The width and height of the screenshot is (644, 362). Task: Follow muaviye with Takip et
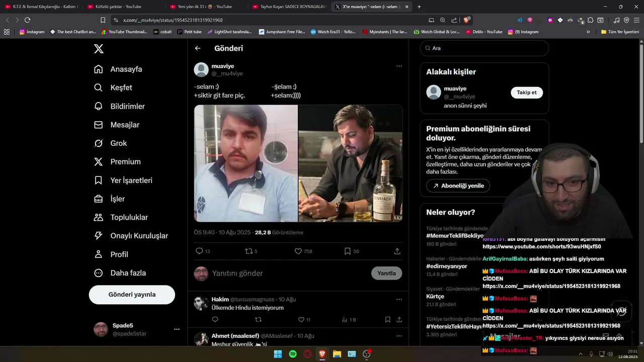[527, 93]
